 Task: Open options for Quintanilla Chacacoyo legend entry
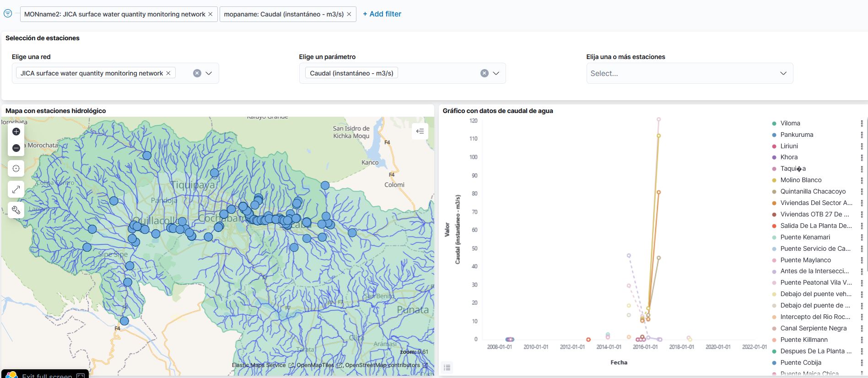tap(862, 192)
